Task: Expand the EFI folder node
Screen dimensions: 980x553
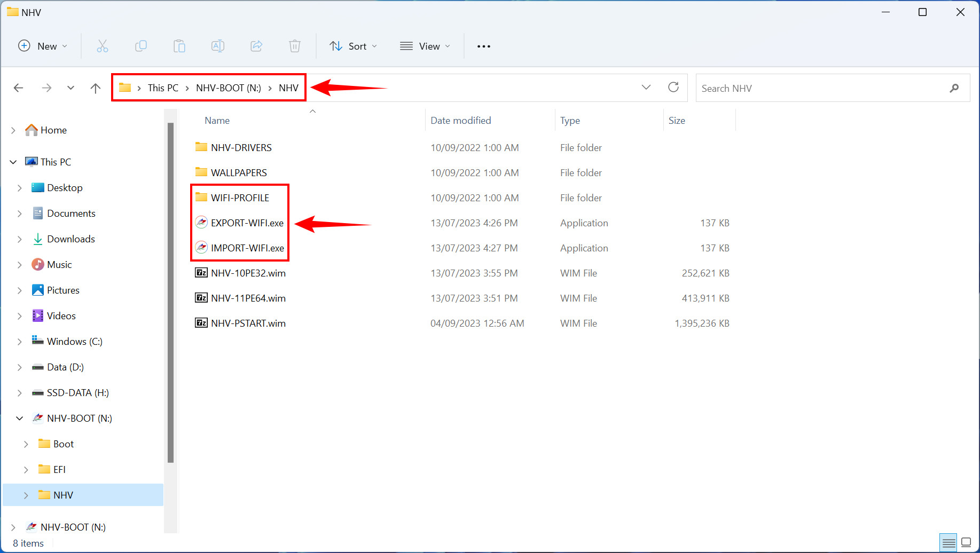Action: (26, 470)
